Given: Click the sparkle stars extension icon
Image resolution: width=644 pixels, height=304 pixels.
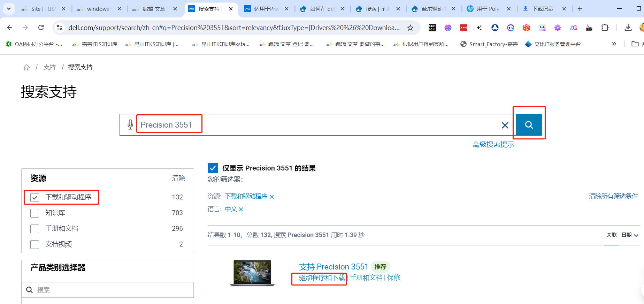Looking at the screenshot, I should (x=479, y=28).
